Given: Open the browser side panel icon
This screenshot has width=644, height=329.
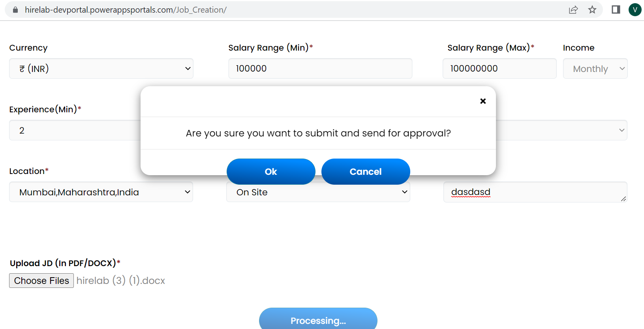Looking at the screenshot, I should (616, 9).
